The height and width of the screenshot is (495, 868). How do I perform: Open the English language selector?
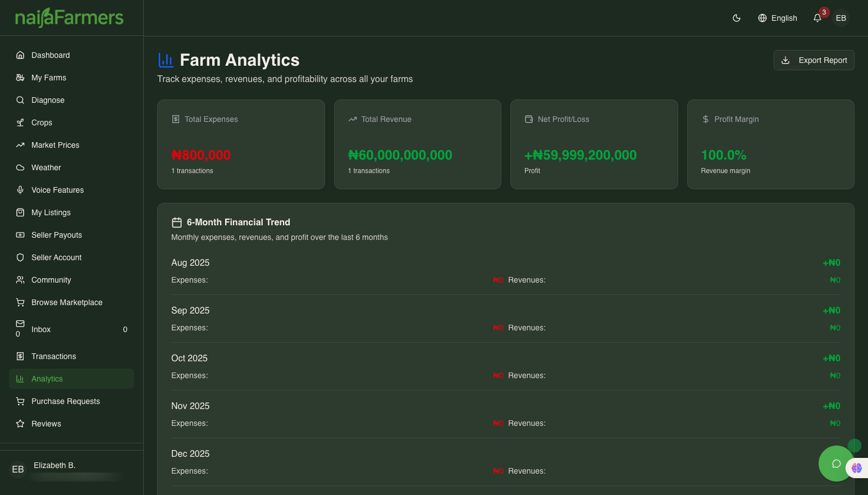(x=778, y=18)
